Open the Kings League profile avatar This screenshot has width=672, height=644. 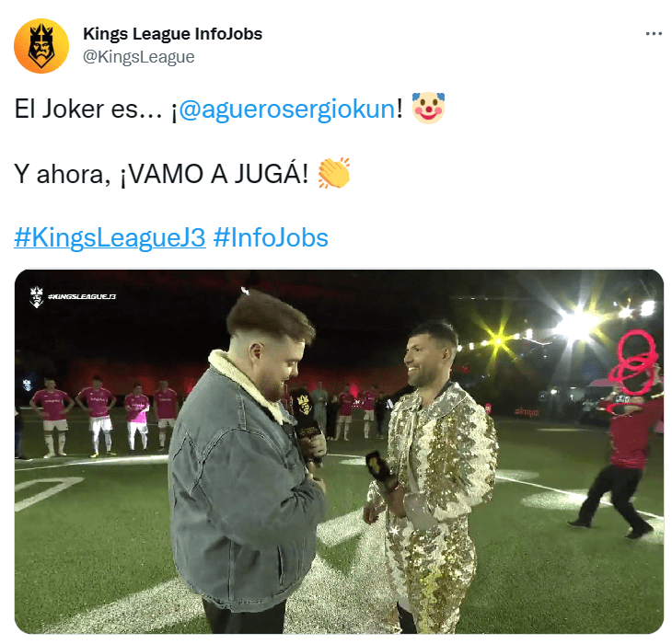click(41, 46)
